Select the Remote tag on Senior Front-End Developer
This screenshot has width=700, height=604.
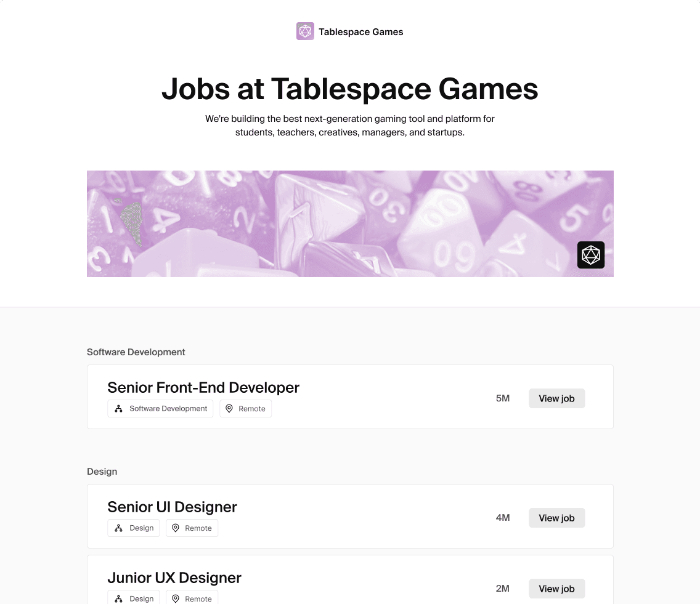(245, 408)
